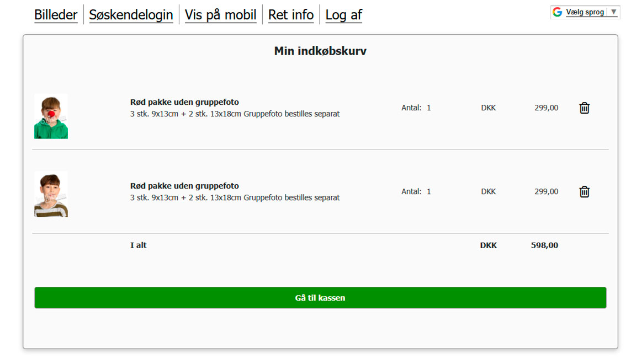Image resolution: width=626 pixels, height=364 pixels.
Task: Click the I alt total price 598,00
Action: point(544,245)
